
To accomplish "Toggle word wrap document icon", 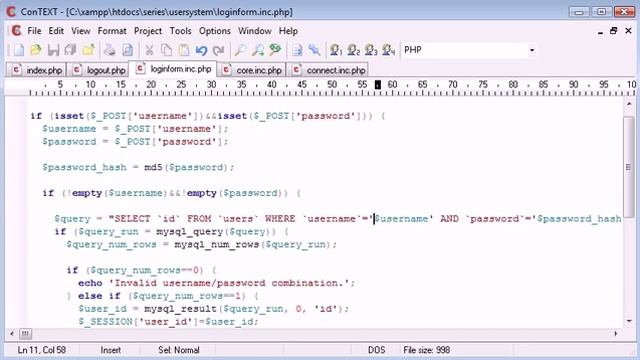I will (x=297, y=50).
